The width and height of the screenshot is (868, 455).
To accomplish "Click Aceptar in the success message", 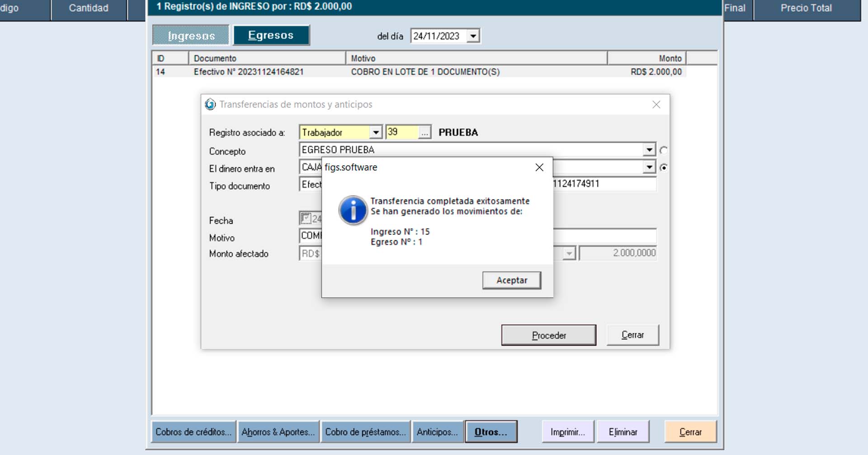I will click(511, 280).
